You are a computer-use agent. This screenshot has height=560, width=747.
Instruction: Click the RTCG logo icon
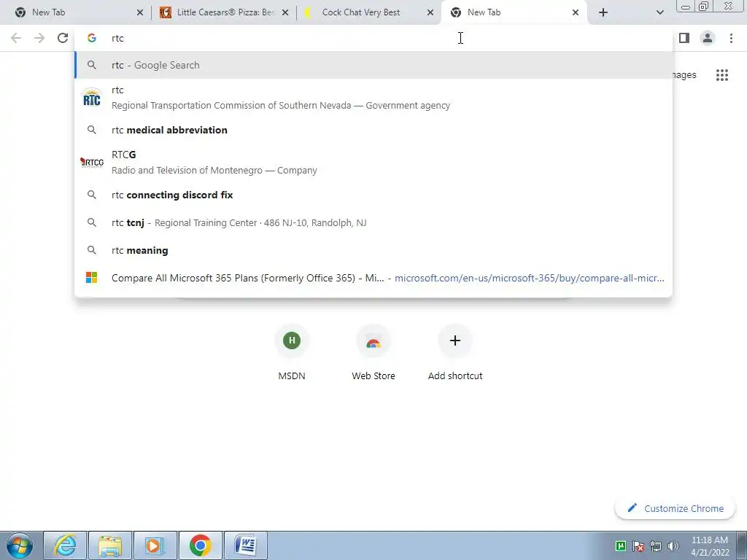tap(91, 163)
